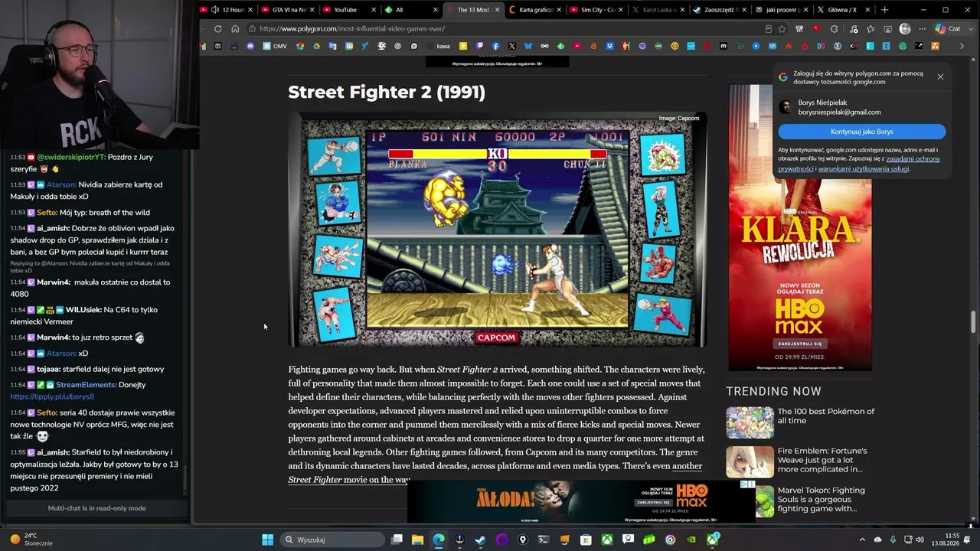Open File Explorer from the taskbar
This screenshot has width=980, height=551.
(417, 540)
